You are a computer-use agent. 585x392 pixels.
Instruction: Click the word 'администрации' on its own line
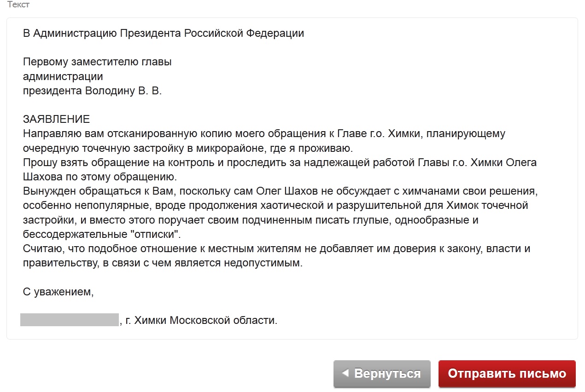[63, 76]
